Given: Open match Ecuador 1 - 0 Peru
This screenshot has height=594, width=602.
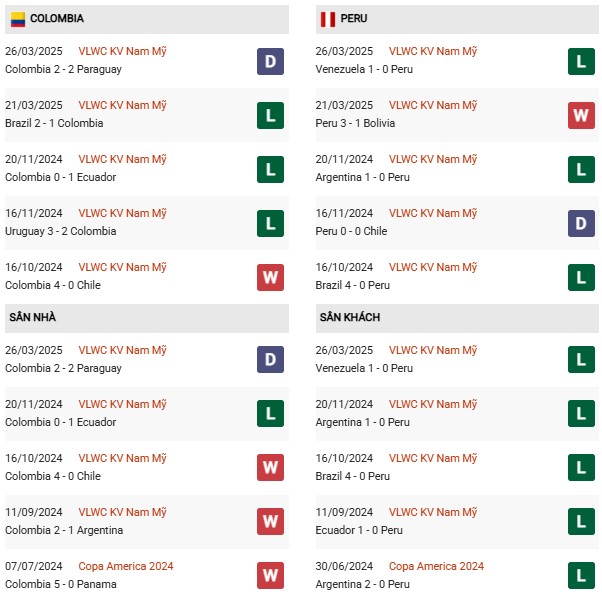Looking at the screenshot, I should [x=359, y=530].
